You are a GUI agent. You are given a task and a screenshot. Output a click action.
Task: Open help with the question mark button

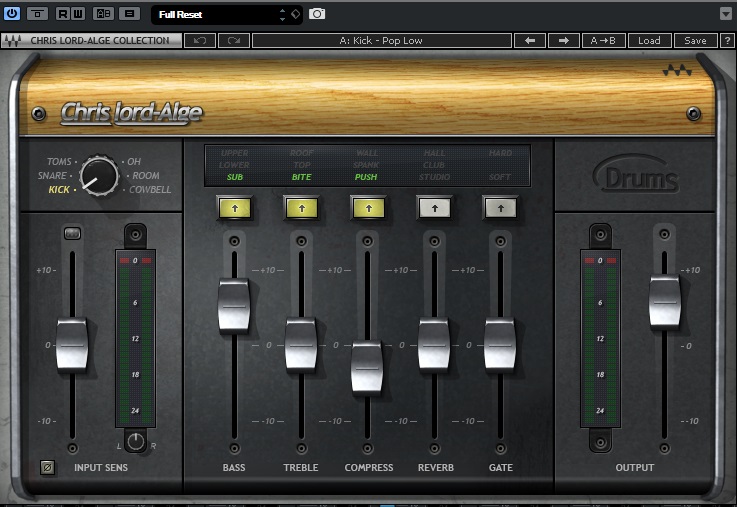(727, 40)
